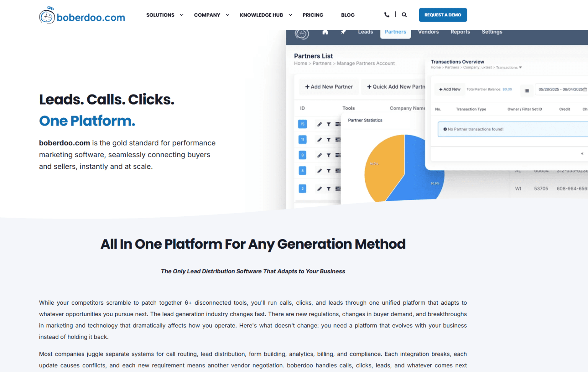The height and width of the screenshot is (372, 588).
Task: Expand the Company dropdown chevron
Action: [x=227, y=15]
